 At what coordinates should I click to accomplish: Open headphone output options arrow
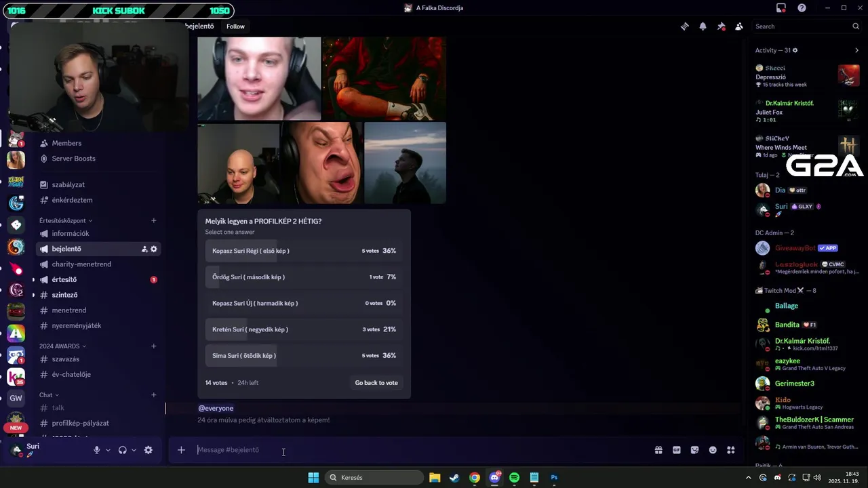pyautogui.click(x=134, y=450)
